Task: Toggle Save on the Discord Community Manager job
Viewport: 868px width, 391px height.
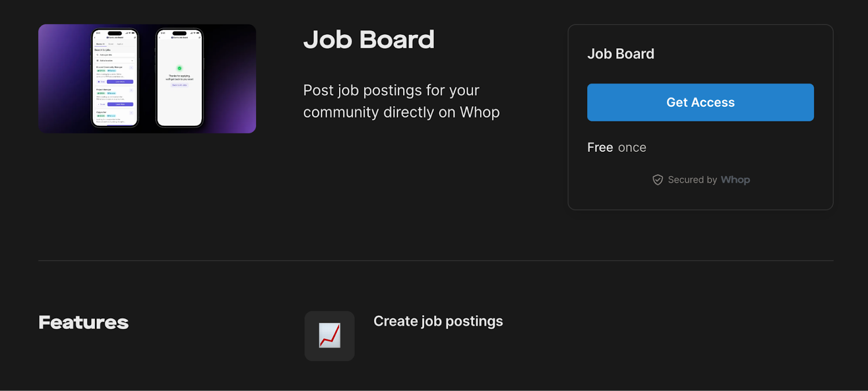Action: click(x=101, y=82)
